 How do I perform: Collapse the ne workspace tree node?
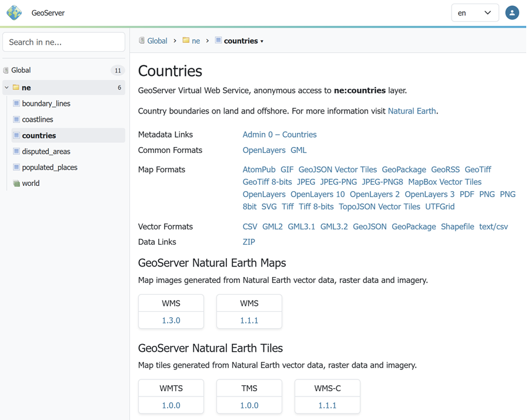tap(7, 88)
